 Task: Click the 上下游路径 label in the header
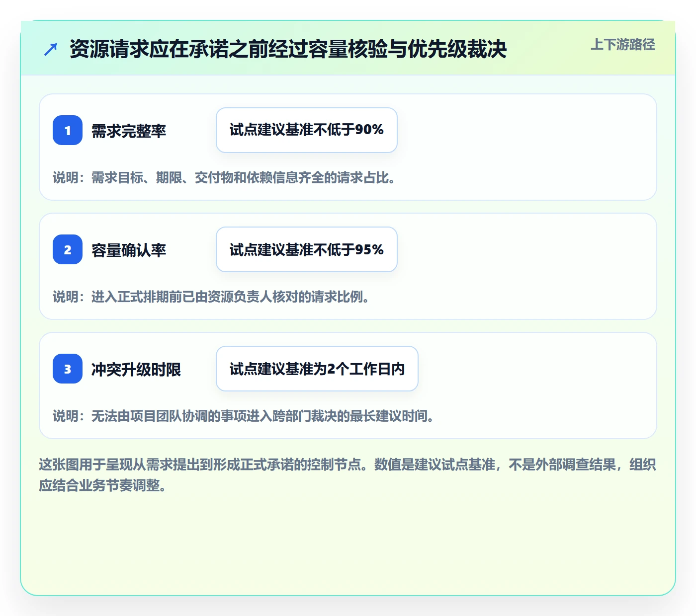[623, 45]
